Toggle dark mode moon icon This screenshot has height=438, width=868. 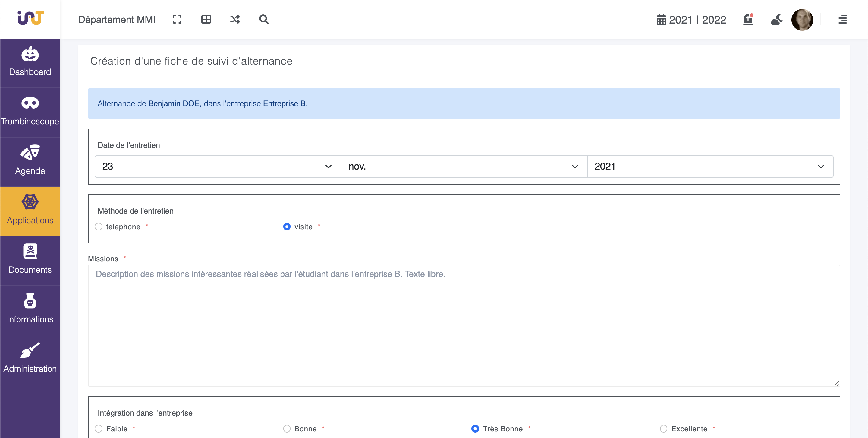click(x=776, y=20)
